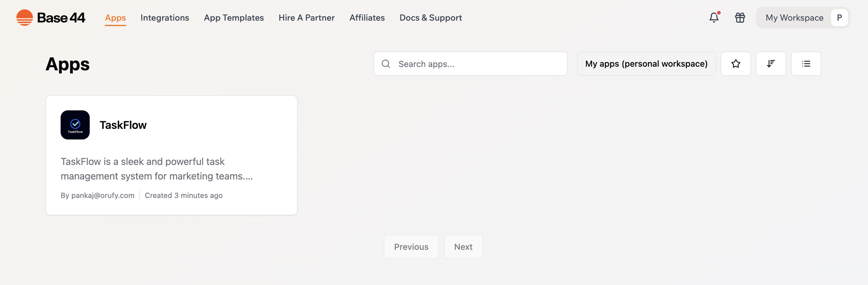Click the Next pagination button
This screenshot has width=868, height=285.
coord(463,246)
